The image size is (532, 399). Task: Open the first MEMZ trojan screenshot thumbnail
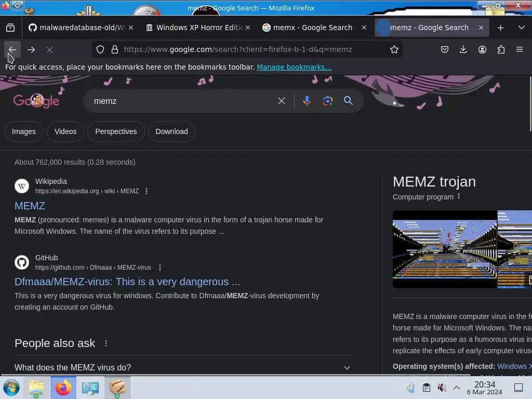[445, 249]
